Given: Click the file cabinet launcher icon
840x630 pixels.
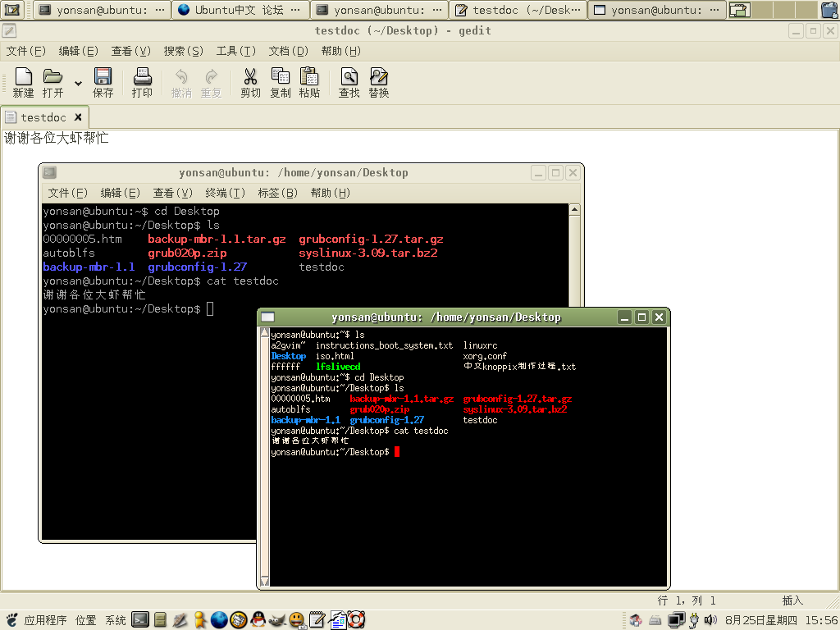Looking at the screenshot, I should (160, 620).
